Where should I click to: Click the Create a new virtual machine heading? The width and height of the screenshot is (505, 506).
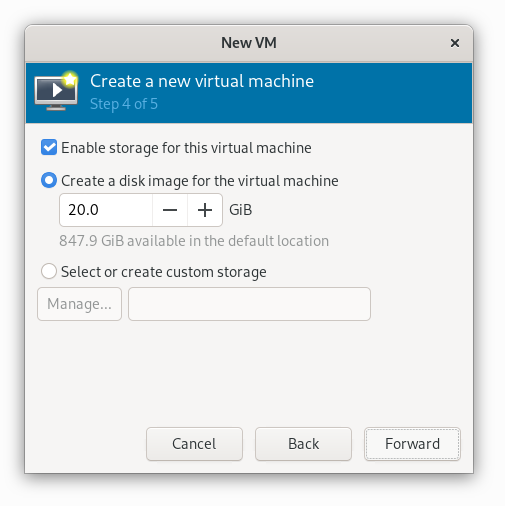click(x=202, y=81)
